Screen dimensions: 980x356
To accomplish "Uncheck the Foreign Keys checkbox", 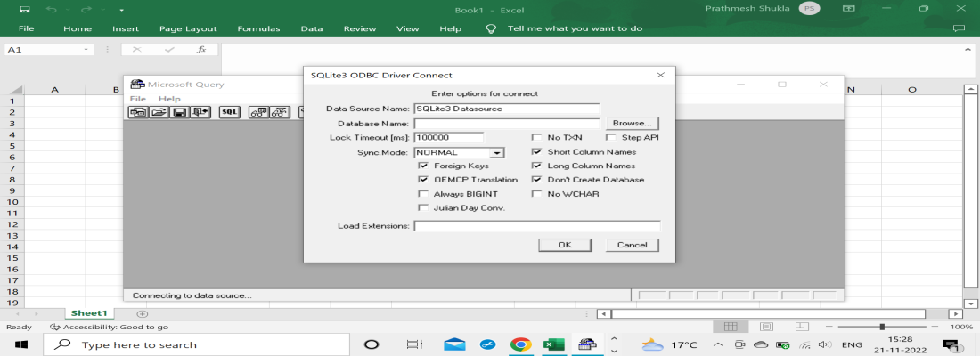I will 423,166.
